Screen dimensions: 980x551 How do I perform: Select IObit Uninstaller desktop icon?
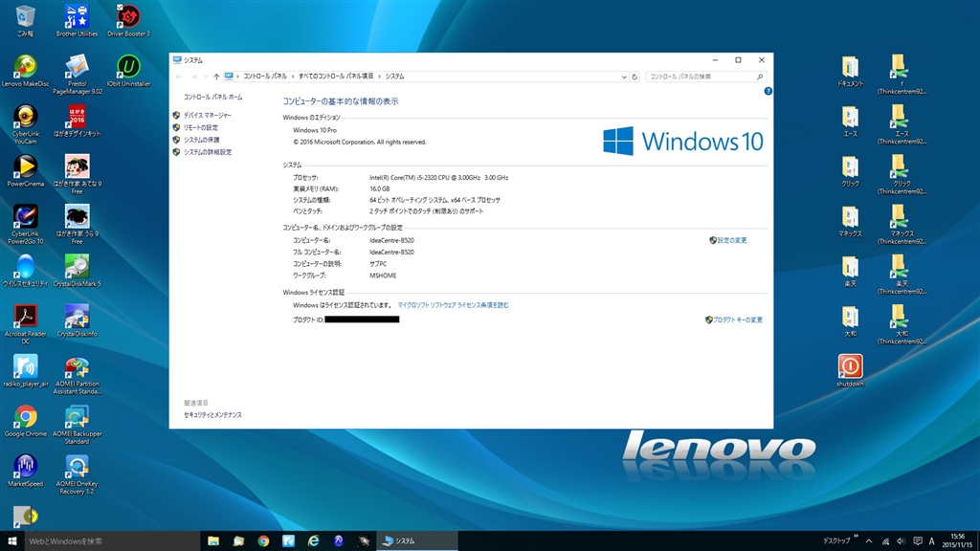pyautogui.click(x=128, y=71)
